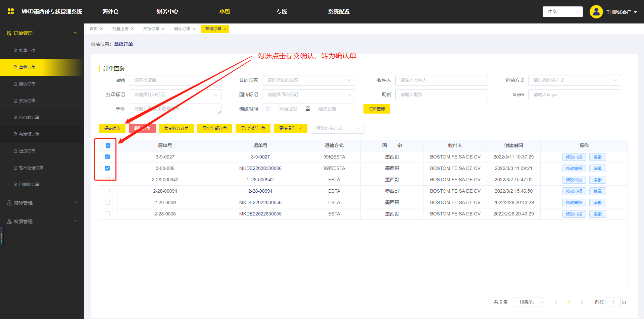Click the user avatar icon
This screenshot has width=644, height=319.
(596, 12)
